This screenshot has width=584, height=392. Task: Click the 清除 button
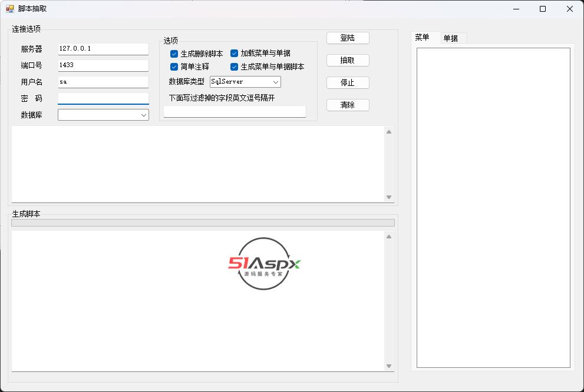pyautogui.click(x=348, y=105)
